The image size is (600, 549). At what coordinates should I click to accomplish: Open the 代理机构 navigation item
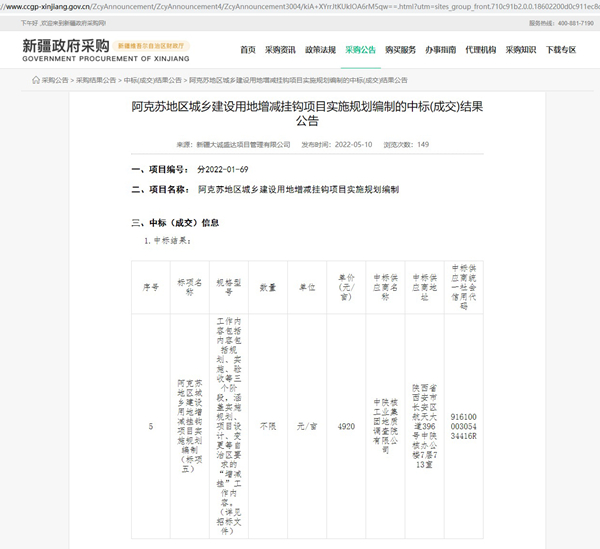click(x=481, y=50)
